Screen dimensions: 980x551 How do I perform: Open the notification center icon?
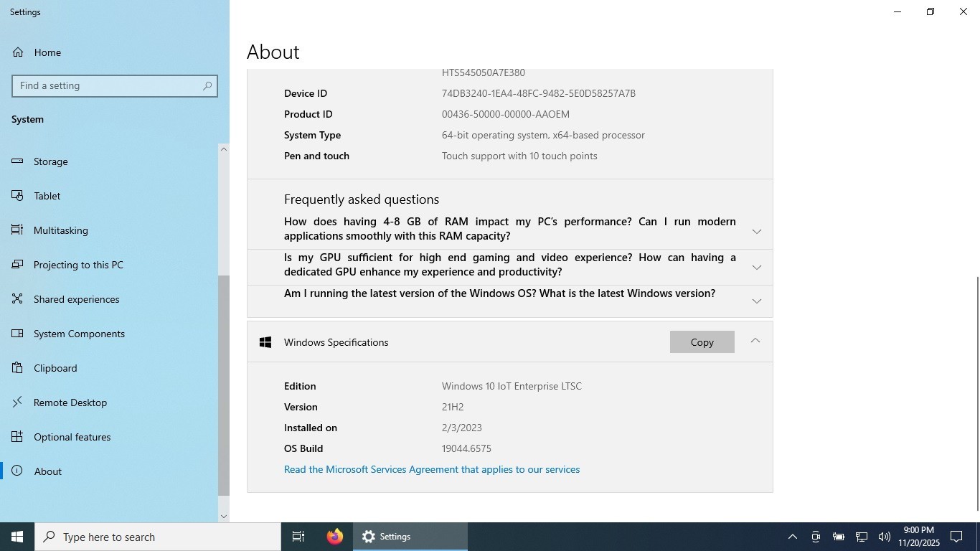(x=956, y=537)
